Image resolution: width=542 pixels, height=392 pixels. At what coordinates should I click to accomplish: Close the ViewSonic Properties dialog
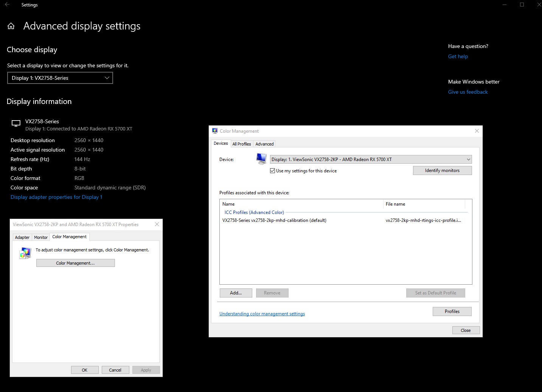coord(157,224)
